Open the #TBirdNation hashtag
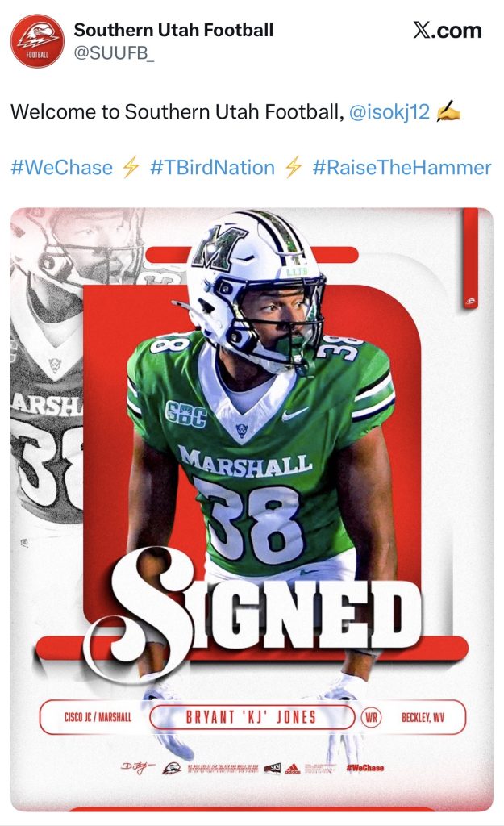This screenshot has height=826, width=504. point(212,168)
